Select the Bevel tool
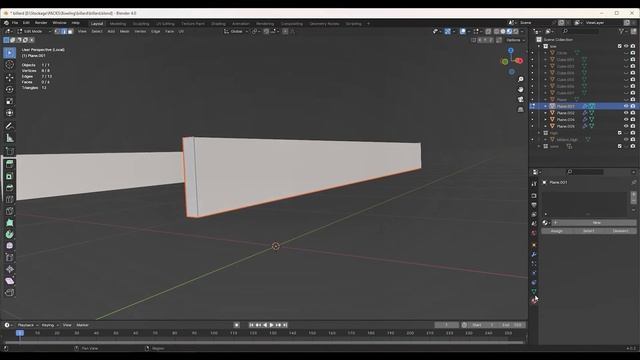This screenshot has height=360, width=640. [x=9, y=188]
